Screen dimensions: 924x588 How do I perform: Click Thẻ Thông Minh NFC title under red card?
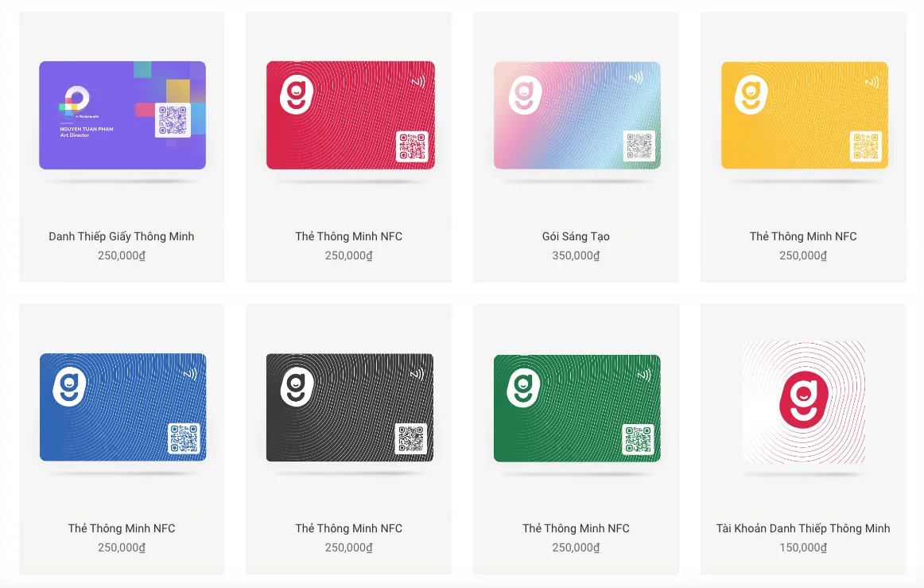coord(349,236)
